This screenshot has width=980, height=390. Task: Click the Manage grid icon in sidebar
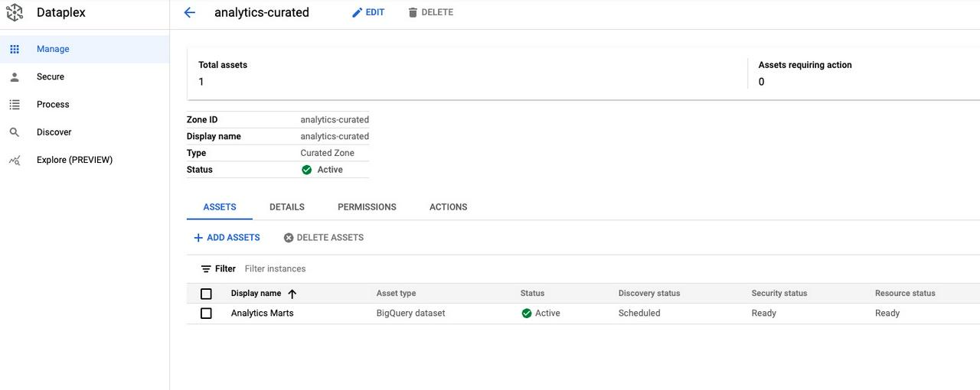[x=15, y=49]
